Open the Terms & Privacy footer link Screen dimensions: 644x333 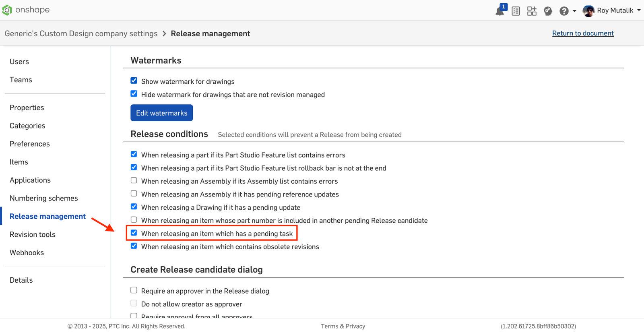[343, 326]
